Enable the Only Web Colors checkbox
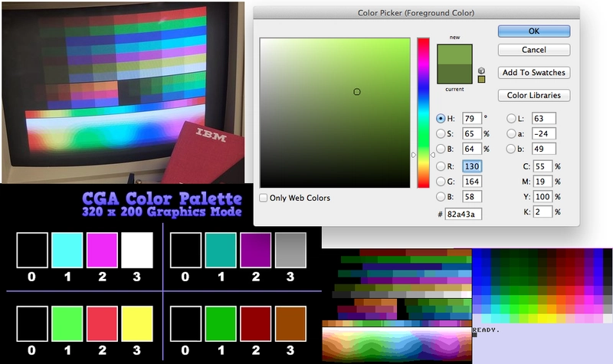The height and width of the screenshot is (364, 613). [x=264, y=198]
